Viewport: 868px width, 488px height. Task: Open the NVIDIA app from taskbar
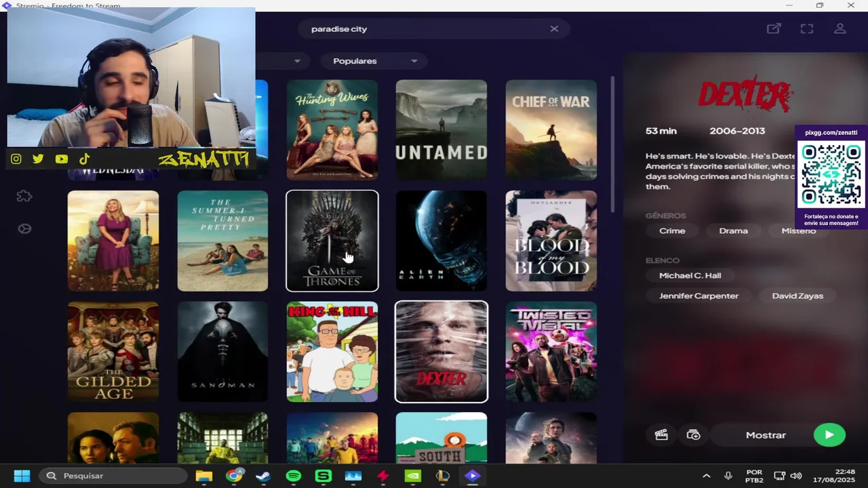click(x=412, y=476)
